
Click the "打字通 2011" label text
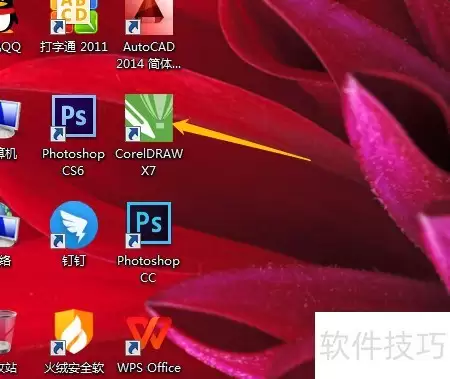[x=74, y=47]
